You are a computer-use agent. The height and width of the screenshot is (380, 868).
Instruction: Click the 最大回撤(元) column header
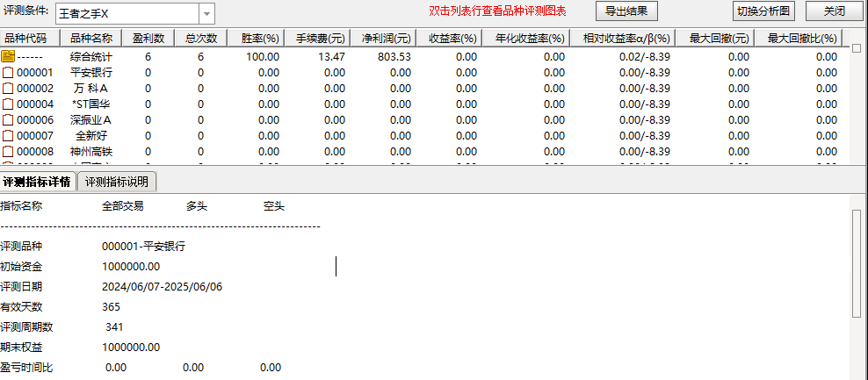tap(719, 39)
